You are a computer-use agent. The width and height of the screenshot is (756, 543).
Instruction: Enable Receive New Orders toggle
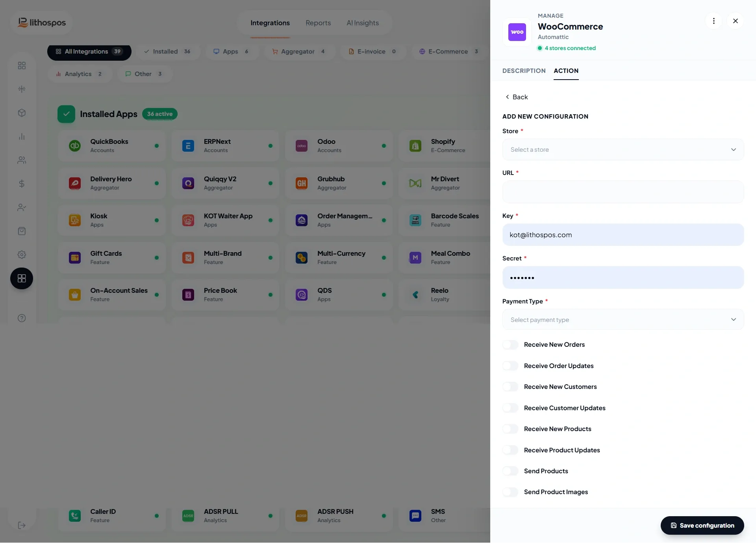pos(510,345)
